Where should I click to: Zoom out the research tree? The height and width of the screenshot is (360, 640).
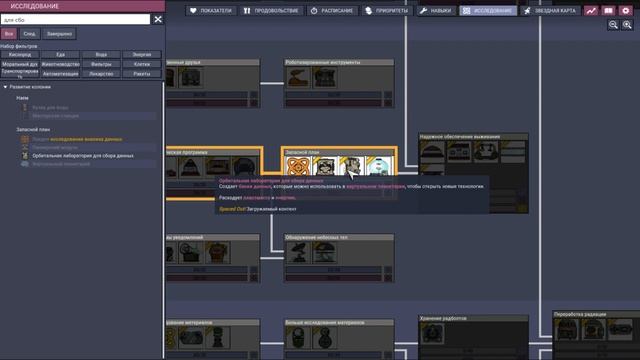[x=613, y=25]
